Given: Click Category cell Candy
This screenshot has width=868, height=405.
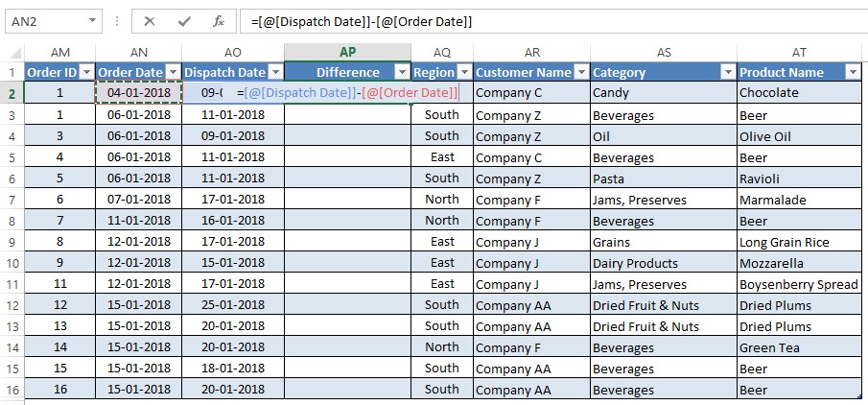Looking at the screenshot, I should pos(664,93).
